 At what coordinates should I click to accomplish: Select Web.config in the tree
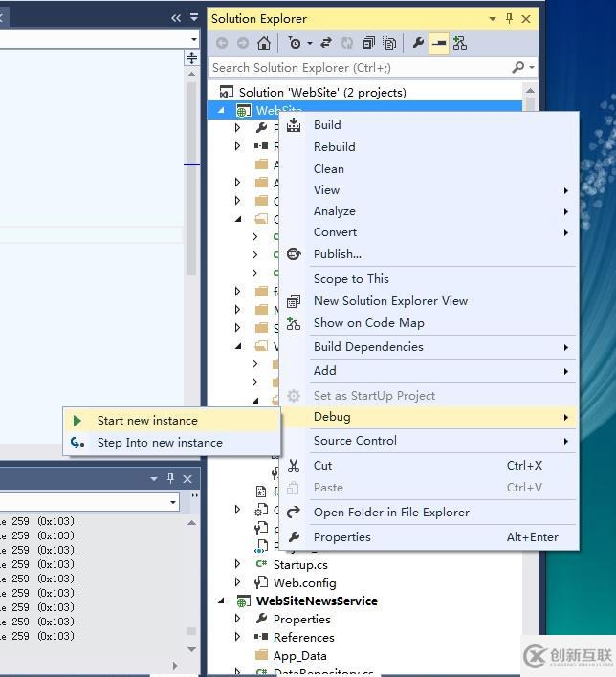point(304,582)
